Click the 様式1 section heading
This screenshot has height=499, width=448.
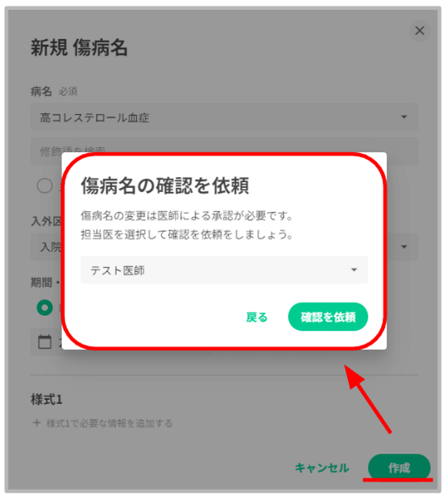click(47, 399)
